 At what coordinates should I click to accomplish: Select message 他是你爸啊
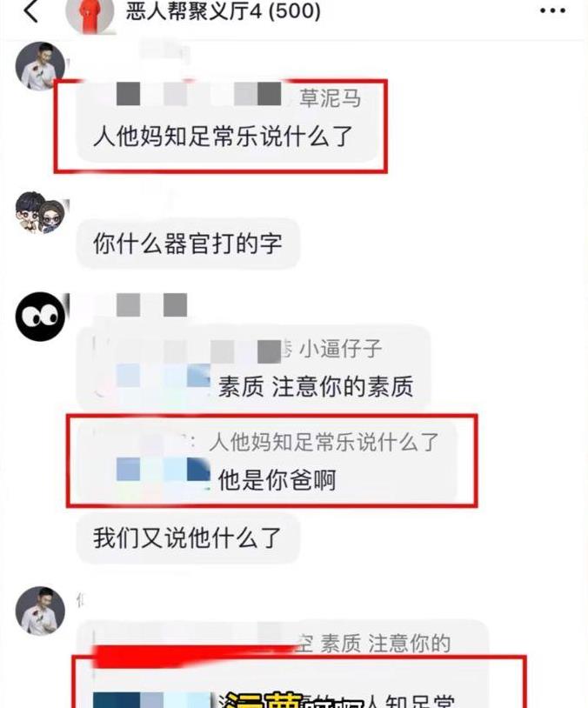click(277, 479)
